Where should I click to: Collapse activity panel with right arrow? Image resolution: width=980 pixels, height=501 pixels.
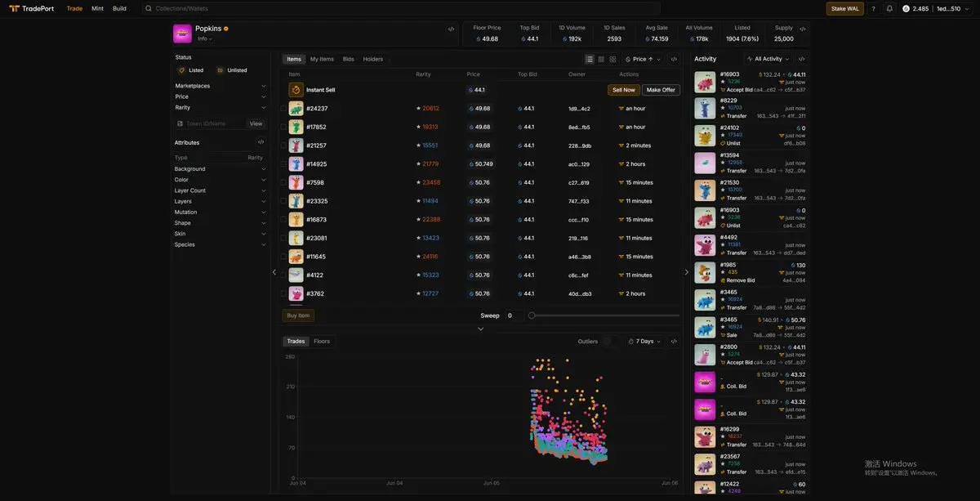[x=686, y=272]
